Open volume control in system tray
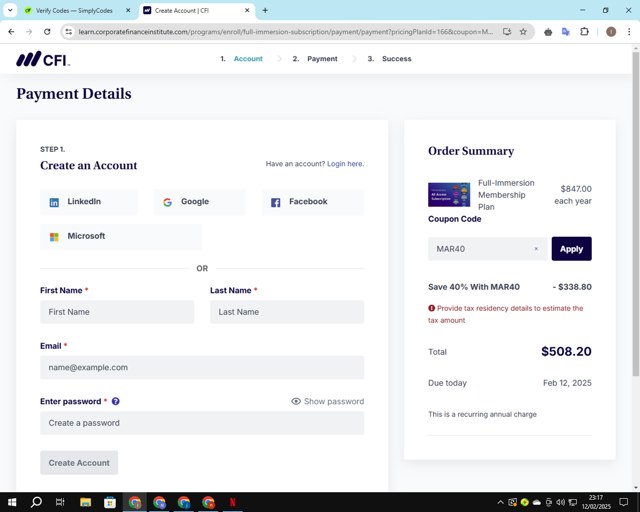The height and width of the screenshot is (512, 640). coord(561,502)
